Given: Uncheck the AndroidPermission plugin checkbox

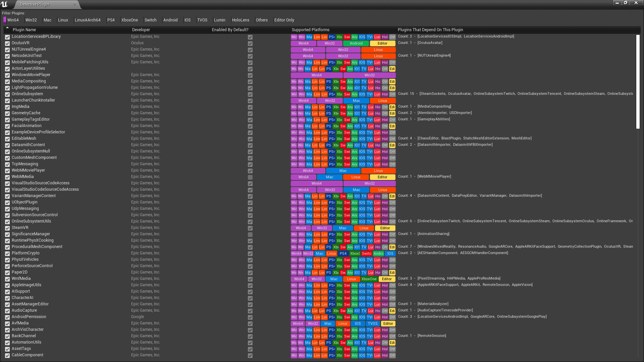Looking at the screenshot, I should [x=7, y=317].
